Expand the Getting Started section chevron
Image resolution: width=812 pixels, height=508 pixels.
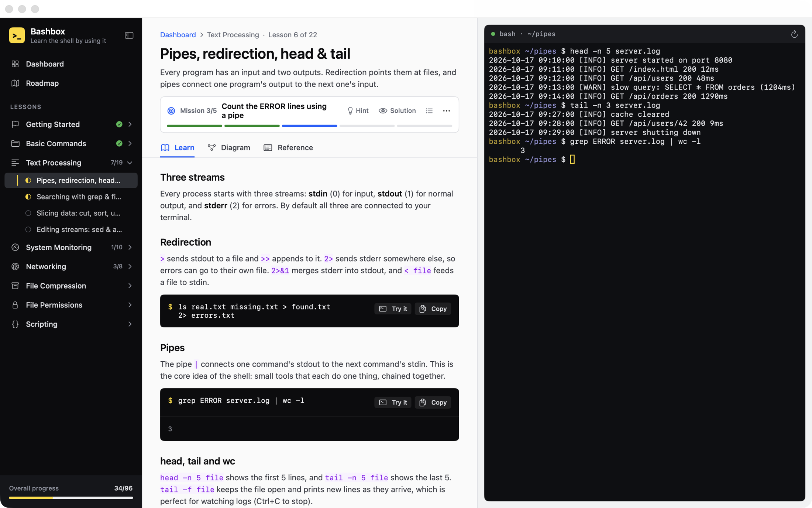(x=130, y=124)
